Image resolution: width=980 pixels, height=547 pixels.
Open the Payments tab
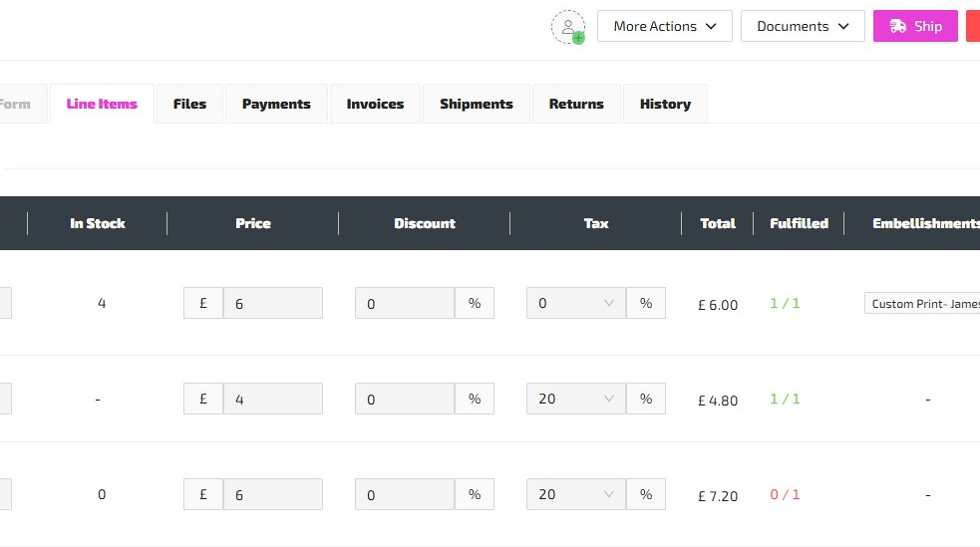(276, 104)
